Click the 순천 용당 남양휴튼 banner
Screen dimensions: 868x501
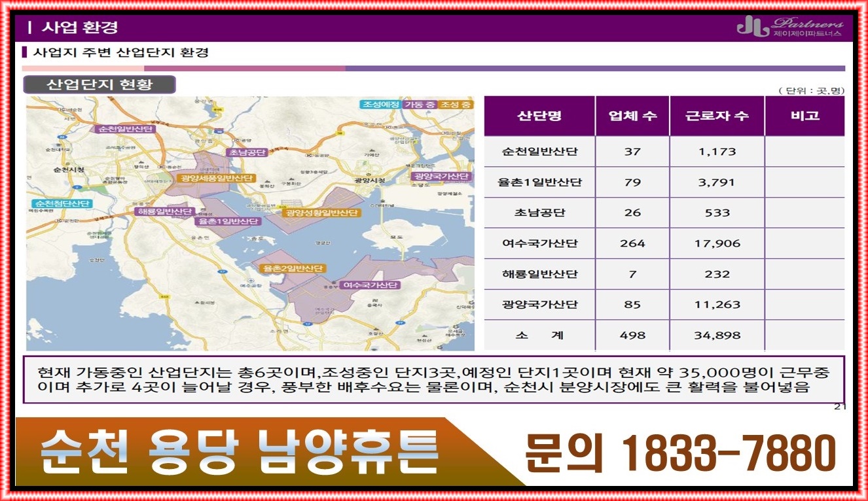click(x=239, y=453)
